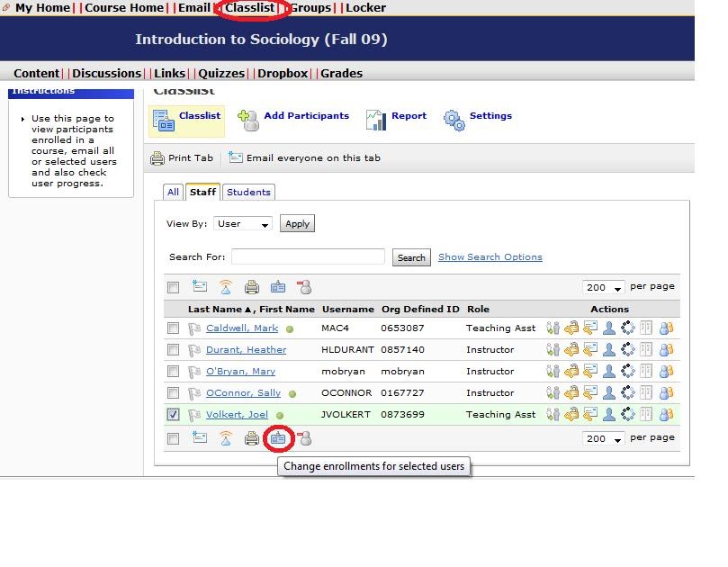This screenshot has height=567, width=728.
Task: Check the box for Durant, Heather
Action: [173, 350]
